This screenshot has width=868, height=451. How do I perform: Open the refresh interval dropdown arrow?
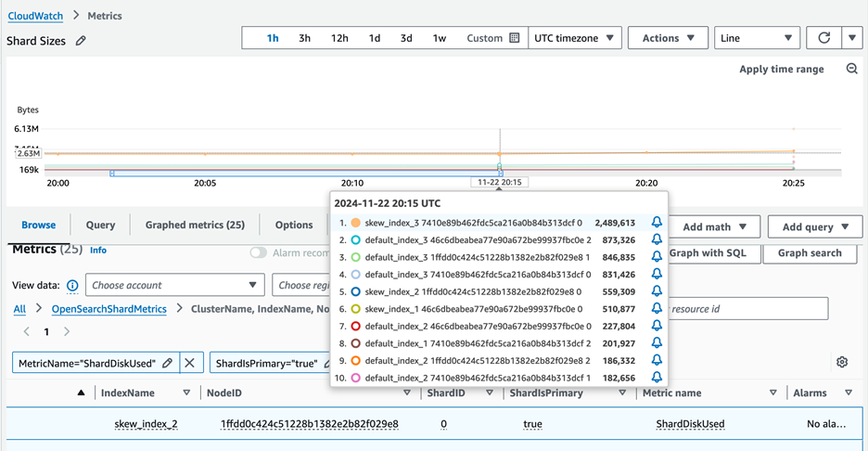click(852, 38)
